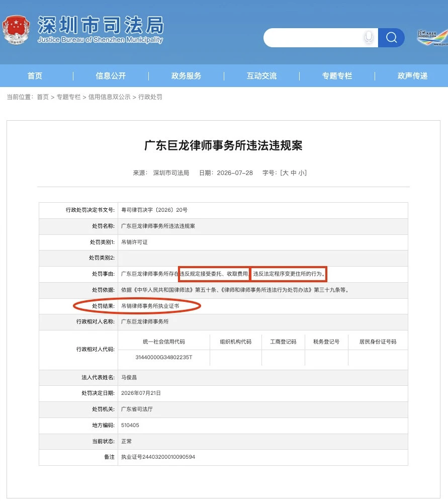Click the credit code 31440000G34802235T

coord(164,357)
